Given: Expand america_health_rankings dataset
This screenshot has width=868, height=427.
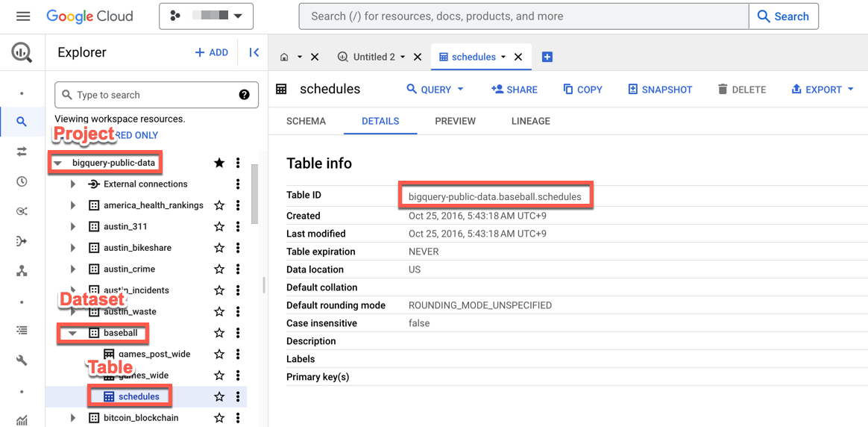Looking at the screenshot, I should [72, 205].
